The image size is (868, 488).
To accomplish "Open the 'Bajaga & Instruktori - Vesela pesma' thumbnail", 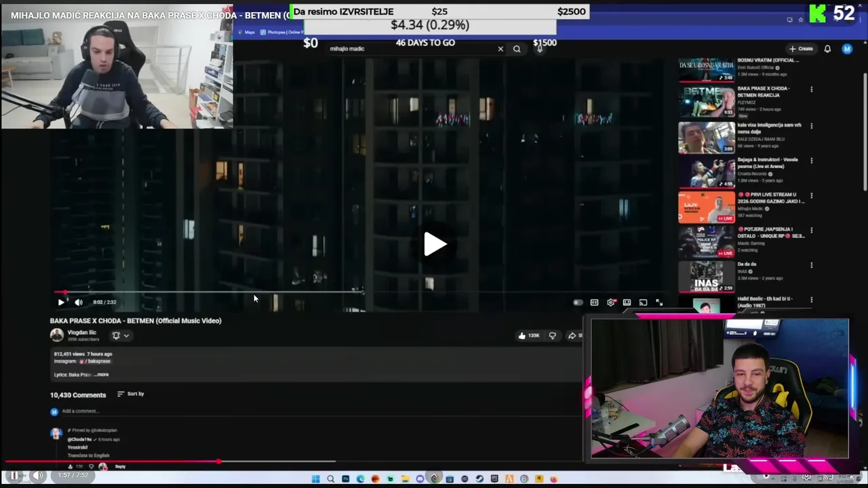I will pyautogui.click(x=707, y=172).
